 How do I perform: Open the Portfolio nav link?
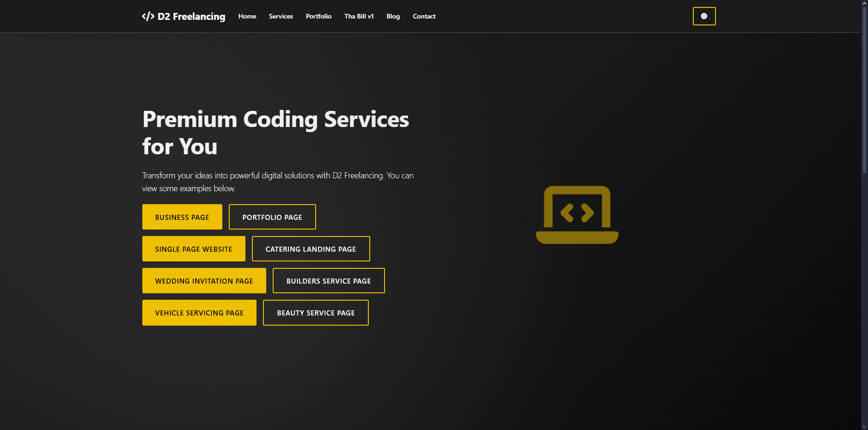coord(318,16)
